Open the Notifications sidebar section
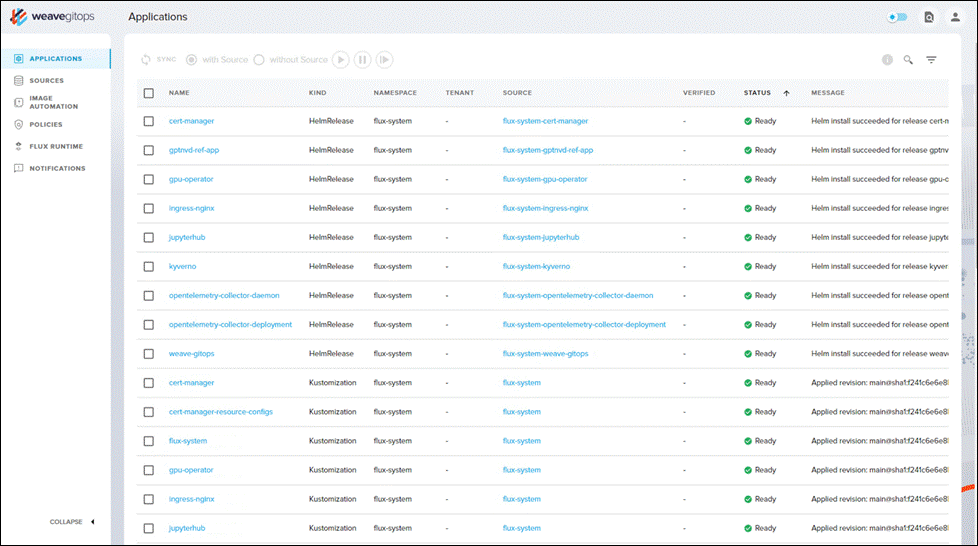This screenshot has width=978, height=546. [57, 168]
